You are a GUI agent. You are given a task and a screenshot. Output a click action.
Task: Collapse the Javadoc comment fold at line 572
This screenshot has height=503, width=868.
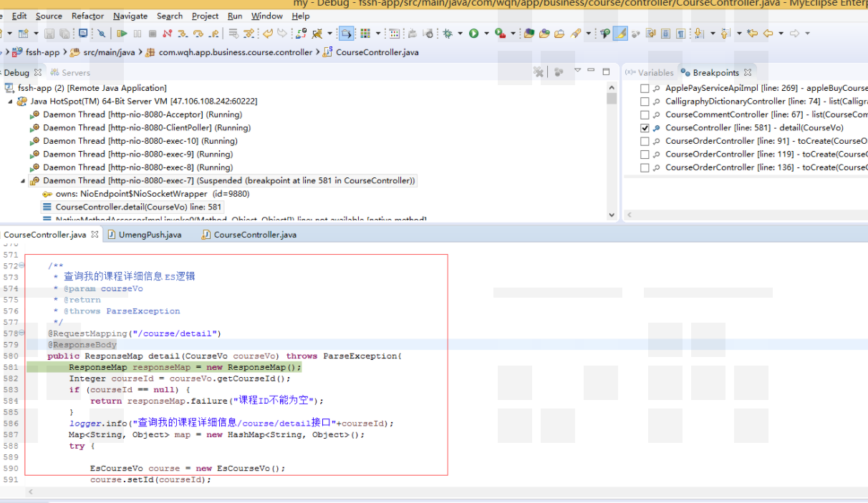[x=21, y=265]
